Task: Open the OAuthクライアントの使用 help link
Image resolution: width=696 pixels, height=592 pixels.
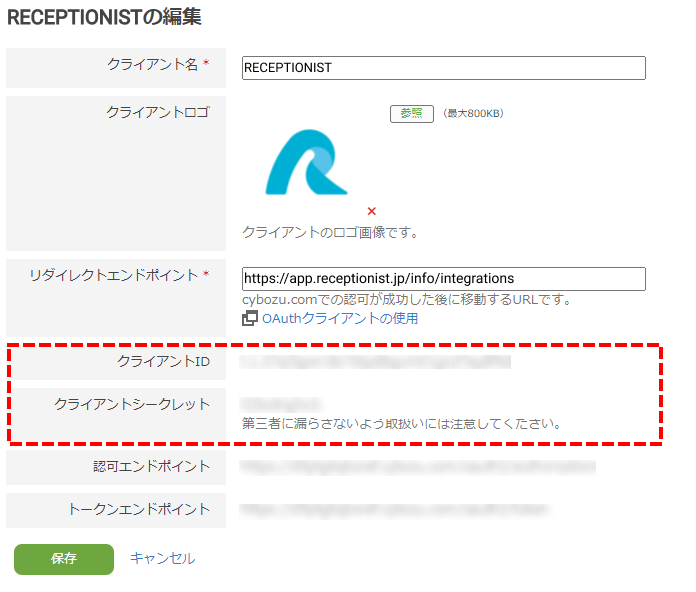Action: pyautogui.click(x=340, y=319)
